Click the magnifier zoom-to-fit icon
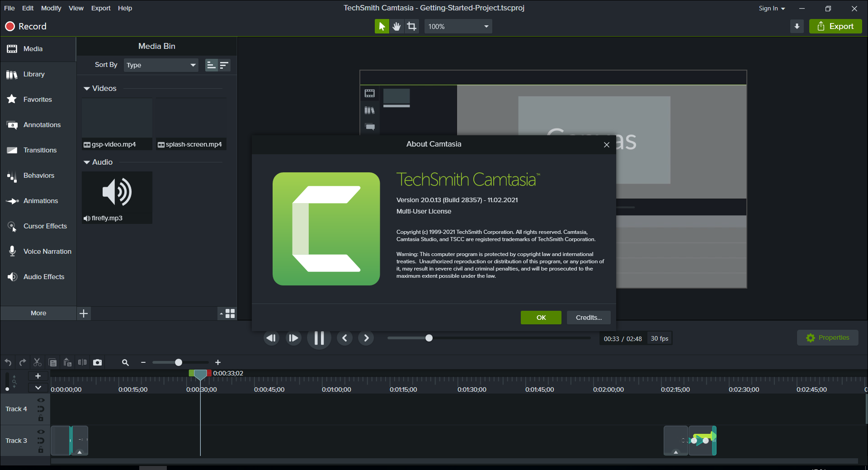Viewport: 868px width, 470px height. [x=125, y=362]
